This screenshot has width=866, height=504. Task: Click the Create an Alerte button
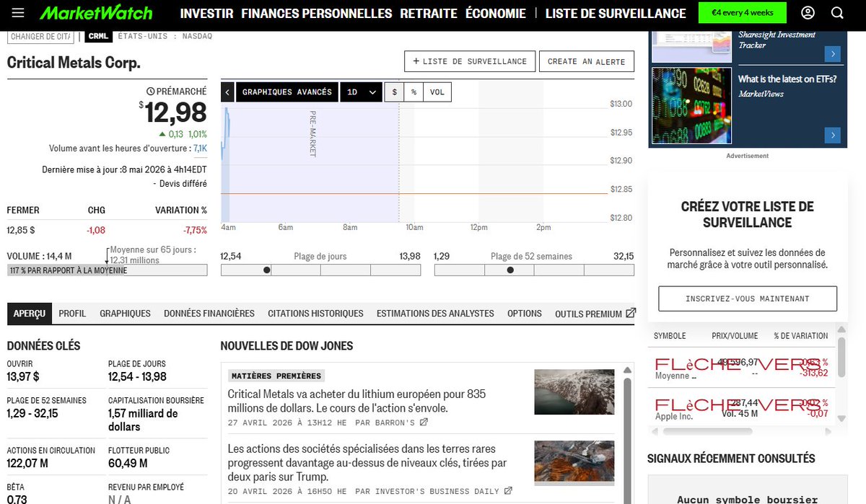pyautogui.click(x=587, y=61)
